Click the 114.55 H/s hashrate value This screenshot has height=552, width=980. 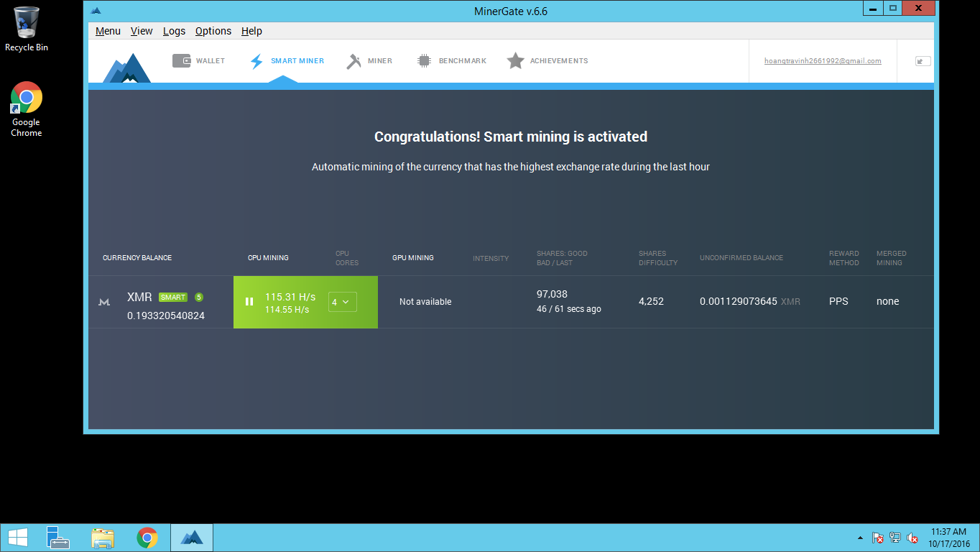(287, 310)
